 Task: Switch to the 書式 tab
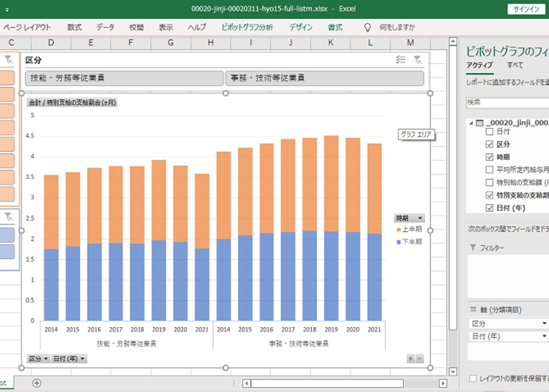point(335,27)
